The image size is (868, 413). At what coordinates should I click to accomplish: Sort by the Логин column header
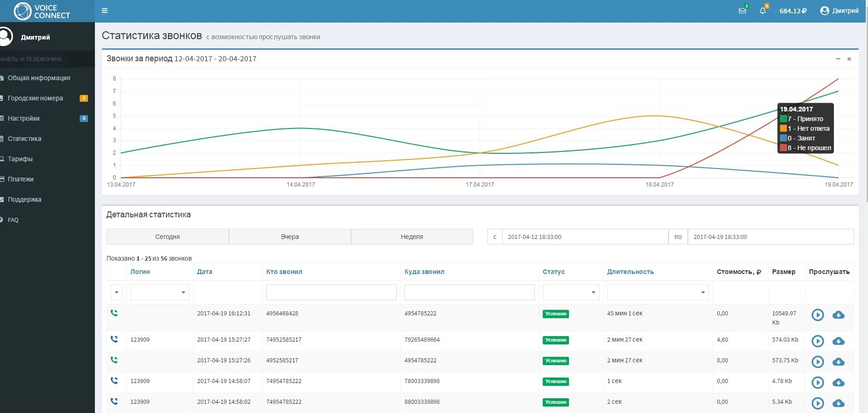pos(140,272)
